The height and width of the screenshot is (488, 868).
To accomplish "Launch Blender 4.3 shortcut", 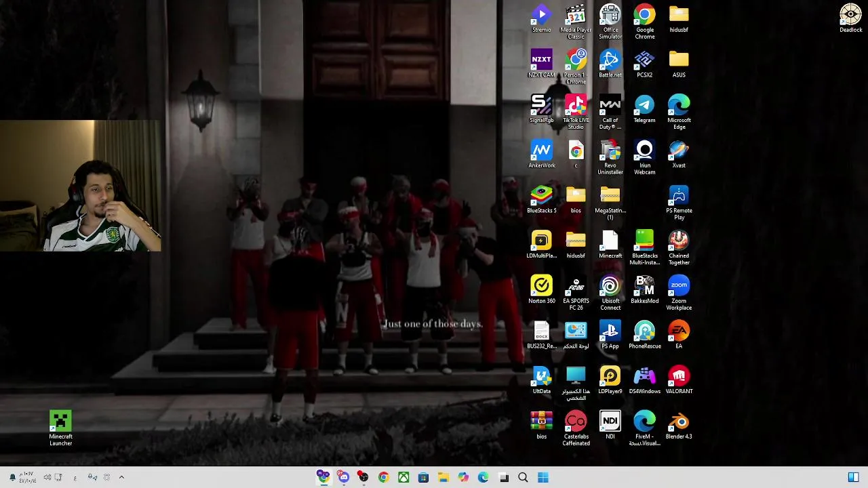I will [x=679, y=426].
